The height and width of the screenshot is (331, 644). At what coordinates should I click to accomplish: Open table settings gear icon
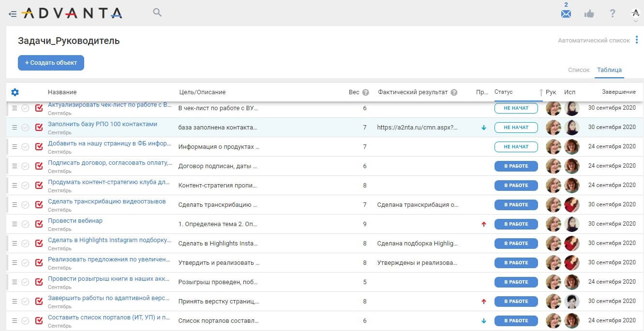15,92
